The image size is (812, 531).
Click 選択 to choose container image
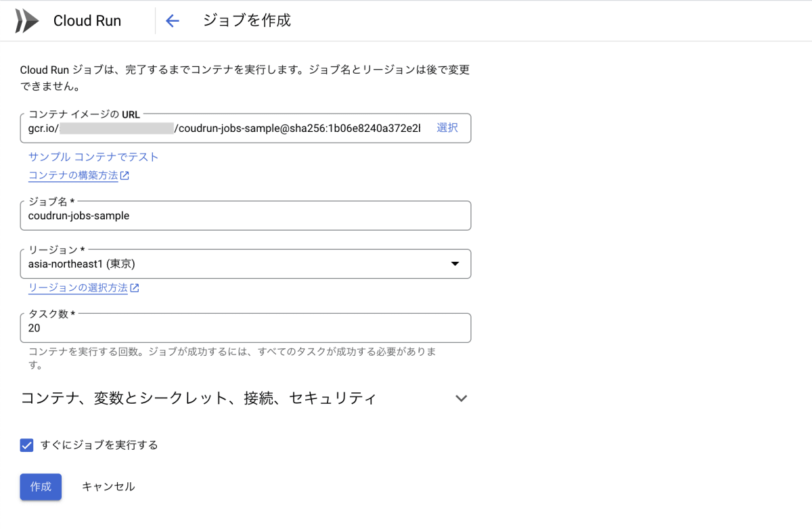coord(447,128)
